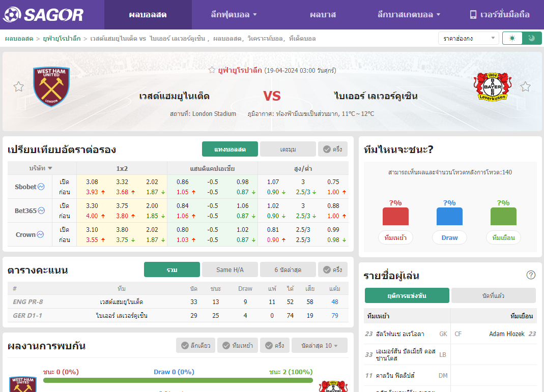Click the แฮนดิแคปเอเชีย column header
The height and width of the screenshot is (392, 544).
pos(212,168)
